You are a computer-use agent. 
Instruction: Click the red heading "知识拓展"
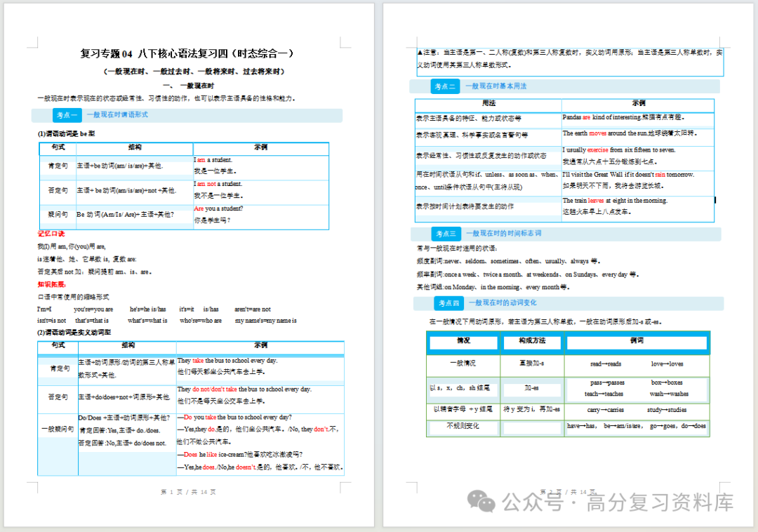point(51,284)
